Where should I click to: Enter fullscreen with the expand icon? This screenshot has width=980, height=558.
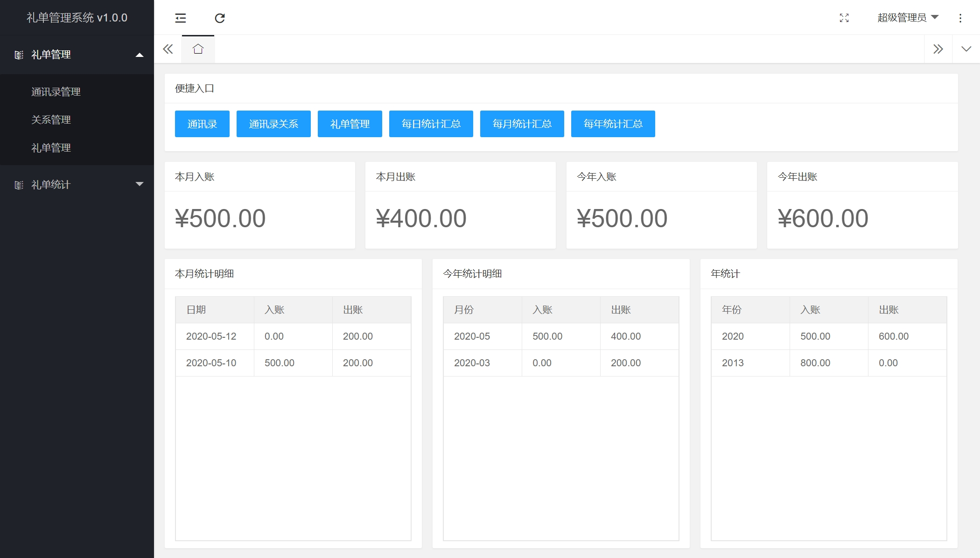(844, 18)
